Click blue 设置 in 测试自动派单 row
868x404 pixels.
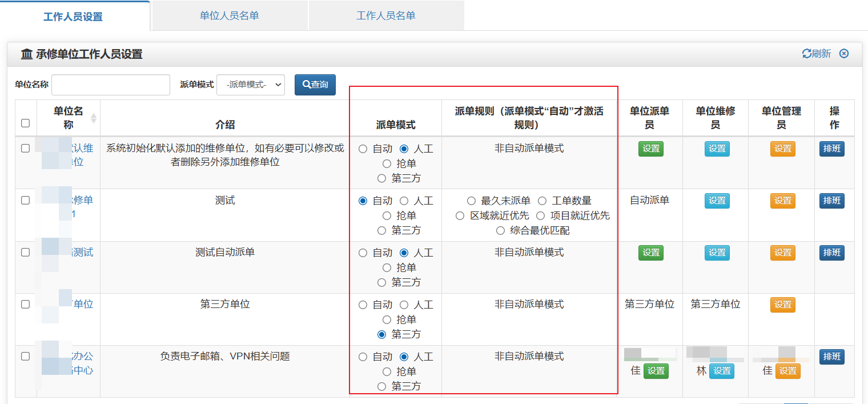(x=717, y=253)
